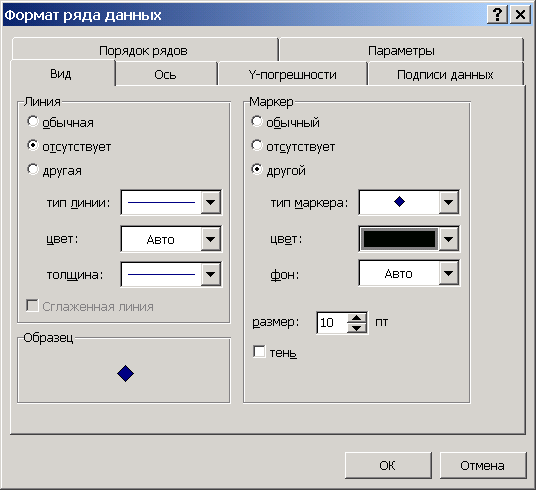
Task: Open the Параметры tab
Action: coord(401,51)
